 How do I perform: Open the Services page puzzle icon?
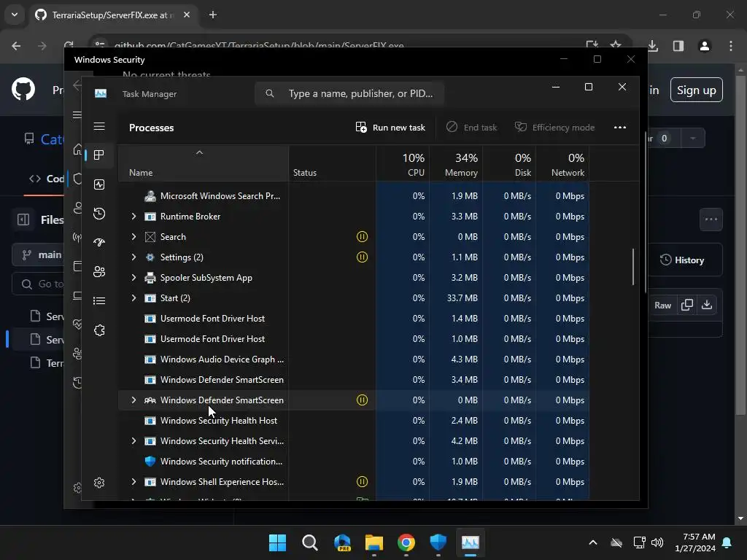[x=99, y=330]
